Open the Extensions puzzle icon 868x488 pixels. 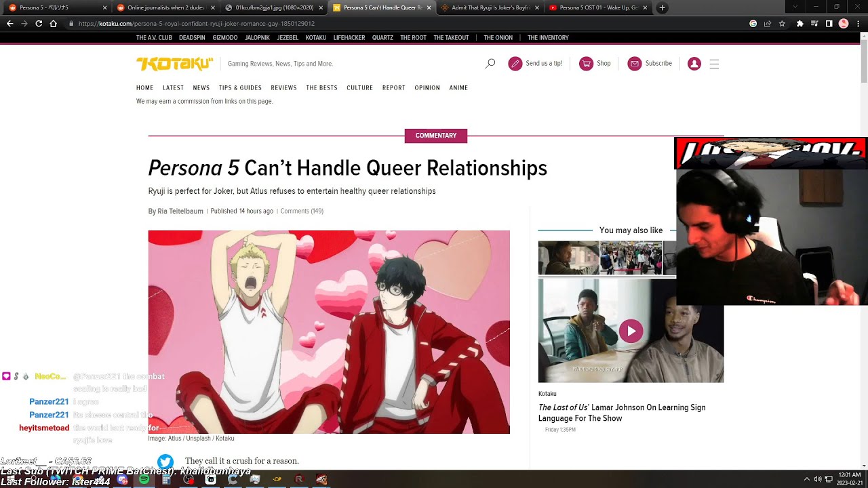point(800,23)
